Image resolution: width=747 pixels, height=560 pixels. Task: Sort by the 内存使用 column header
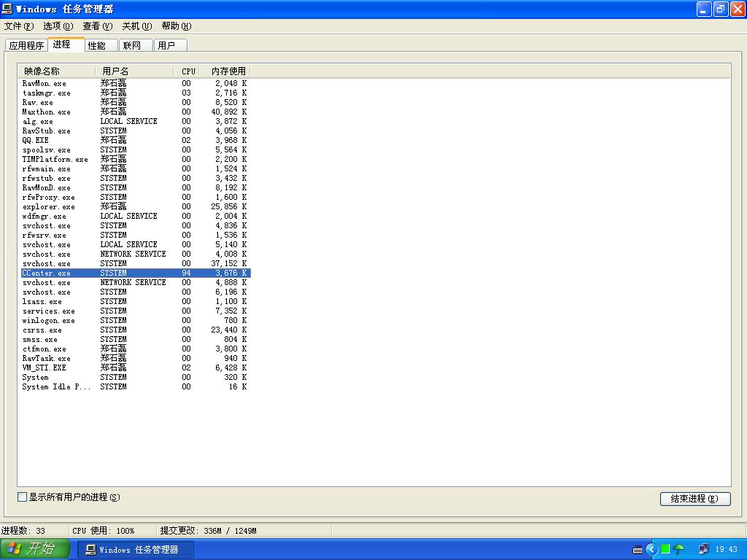[x=225, y=71]
